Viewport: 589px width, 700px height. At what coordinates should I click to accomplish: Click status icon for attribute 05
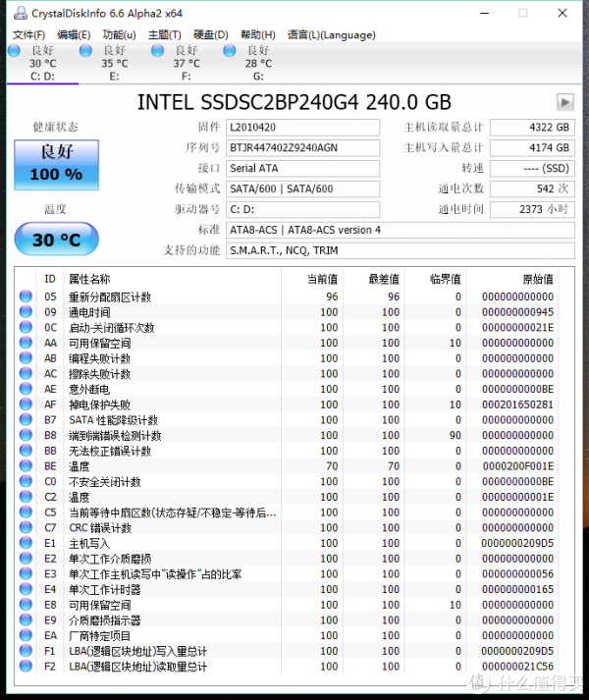tap(26, 296)
